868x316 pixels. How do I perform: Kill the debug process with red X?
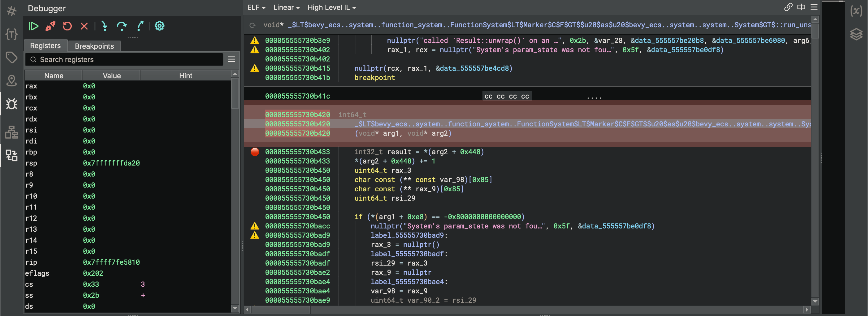84,26
